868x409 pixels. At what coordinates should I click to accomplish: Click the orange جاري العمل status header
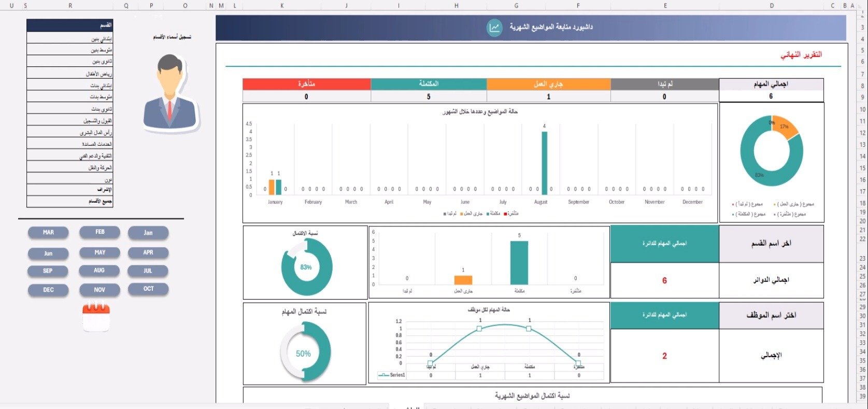548,84
